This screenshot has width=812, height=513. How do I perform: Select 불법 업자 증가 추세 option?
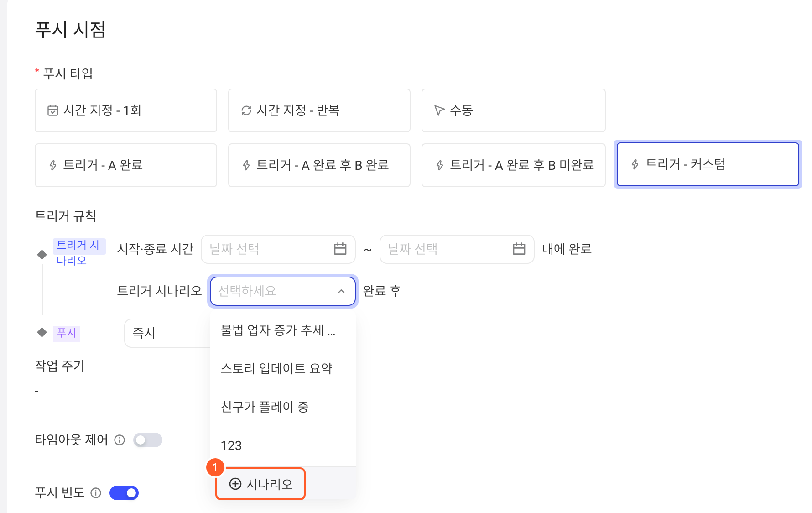coord(283,330)
